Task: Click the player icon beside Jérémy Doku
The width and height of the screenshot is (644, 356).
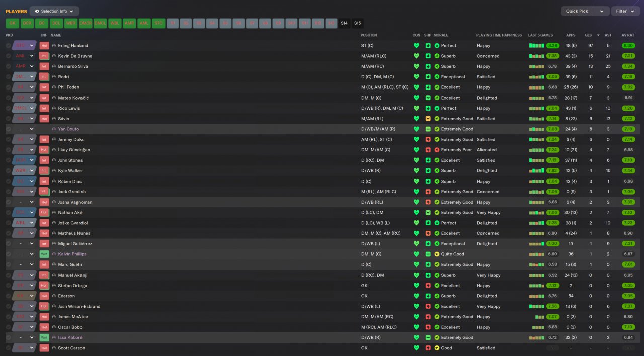Action: point(54,139)
